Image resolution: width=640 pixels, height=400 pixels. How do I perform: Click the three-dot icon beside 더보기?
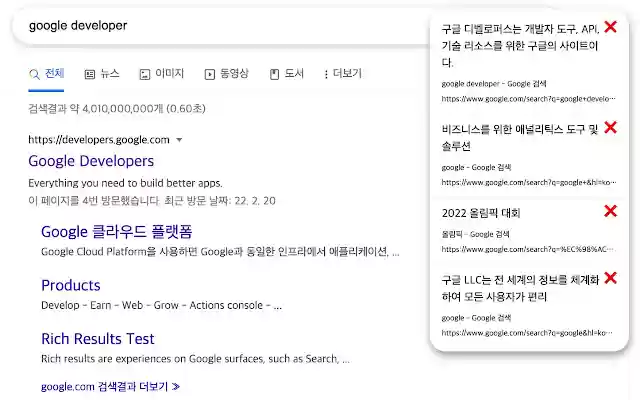(326, 74)
